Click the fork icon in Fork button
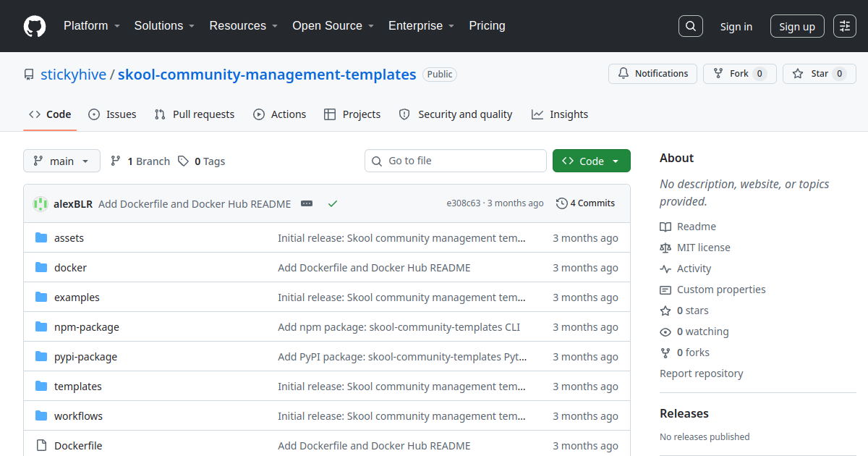 pos(718,74)
